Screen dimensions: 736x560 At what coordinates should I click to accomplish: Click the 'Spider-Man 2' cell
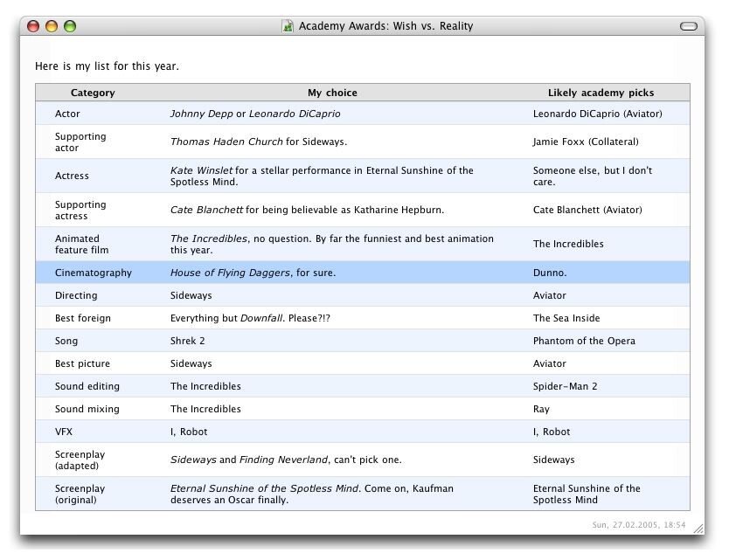coord(566,386)
